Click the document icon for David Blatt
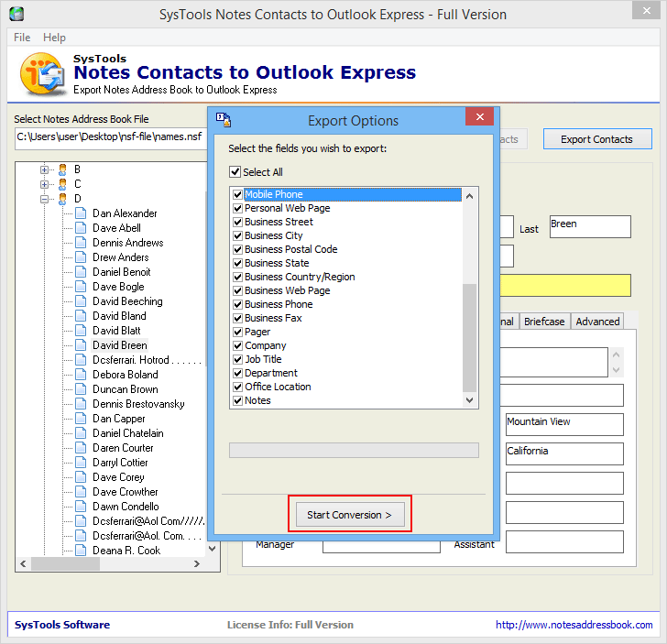 pos(81,331)
